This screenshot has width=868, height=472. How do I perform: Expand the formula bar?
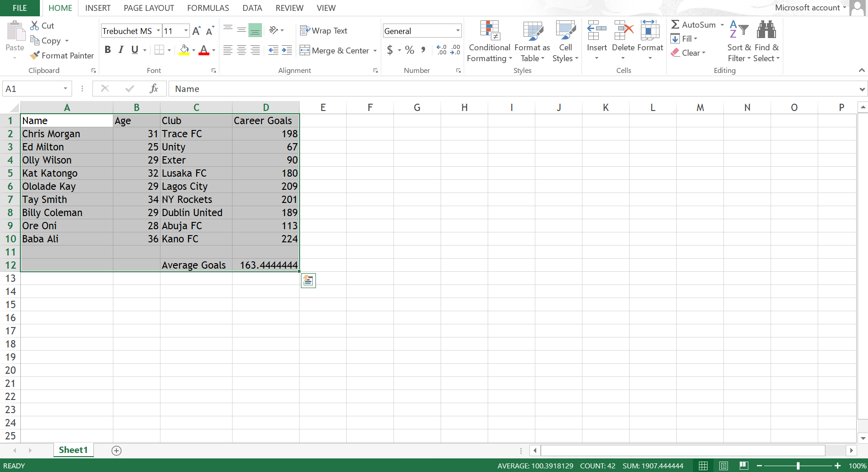(x=862, y=89)
